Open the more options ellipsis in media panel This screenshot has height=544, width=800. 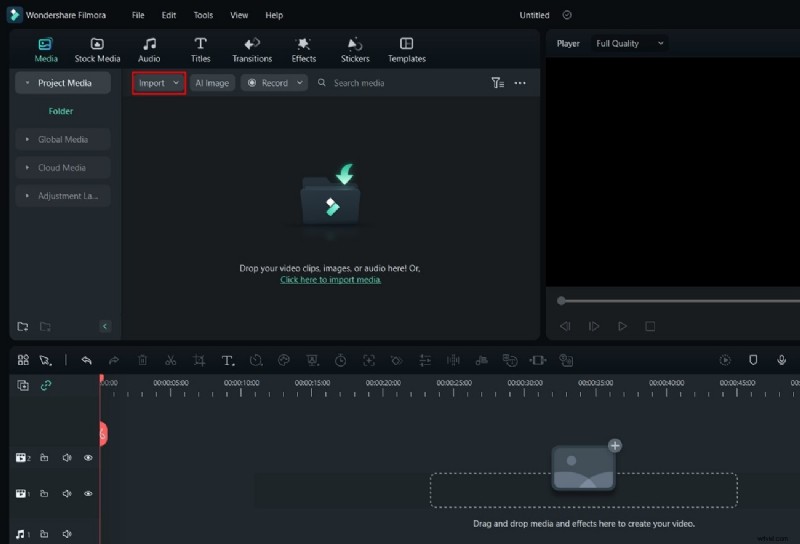(520, 83)
